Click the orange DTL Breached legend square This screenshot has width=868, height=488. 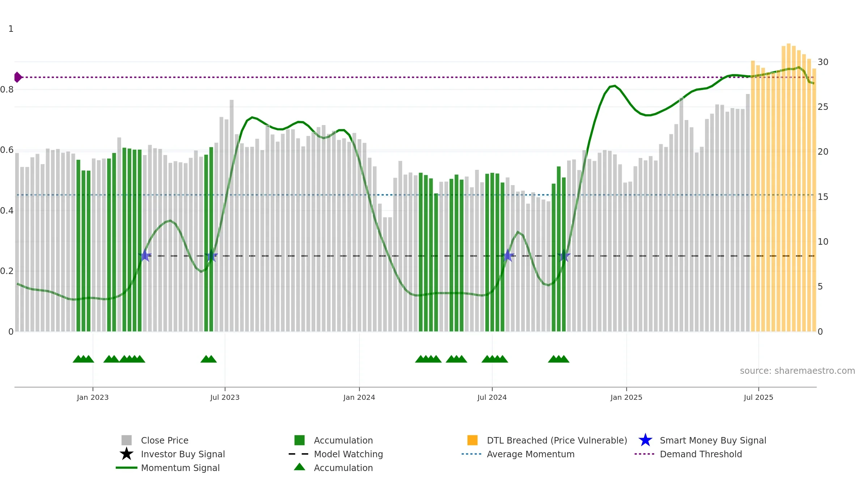(x=472, y=440)
